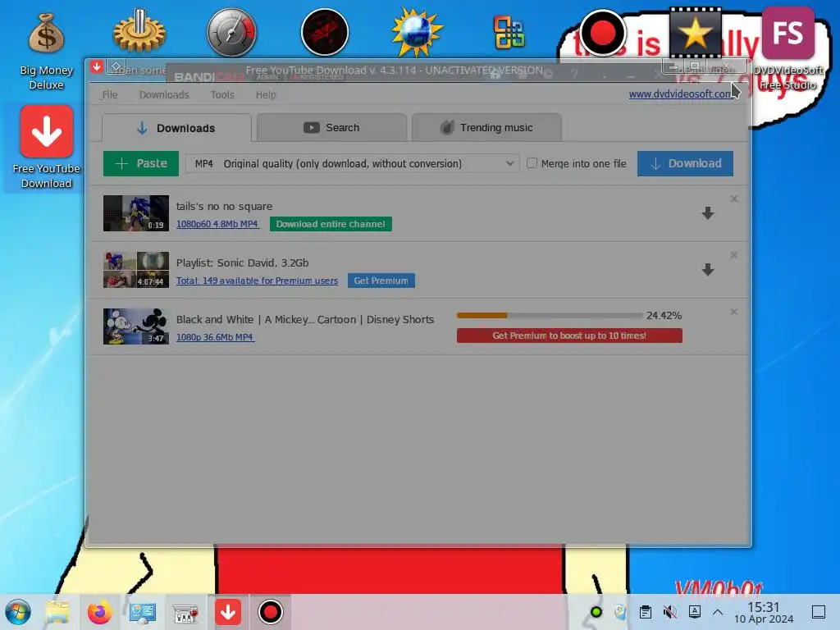Open the taskbar clock showing 15:31
This screenshot has height=630, width=840.
[x=764, y=612]
